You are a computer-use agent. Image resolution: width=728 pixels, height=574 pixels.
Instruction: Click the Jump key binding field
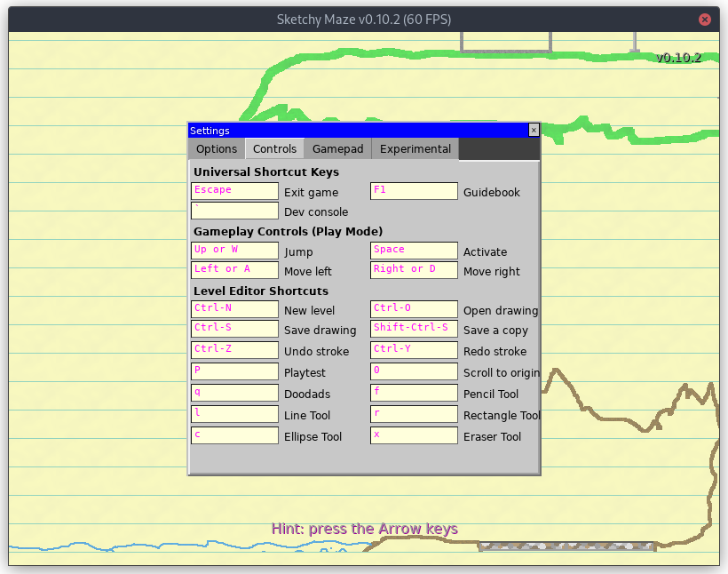pyautogui.click(x=234, y=251)
